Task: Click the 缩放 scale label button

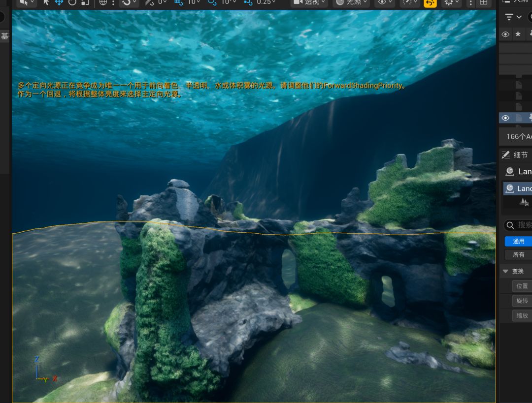Action: point(522,315)
